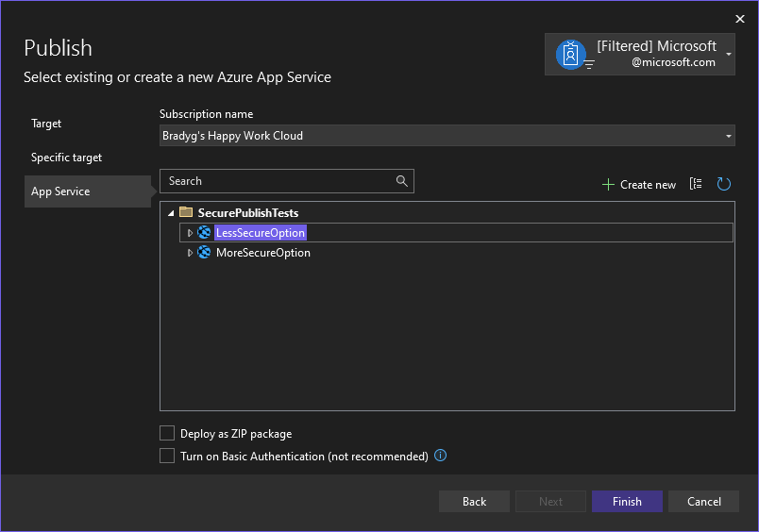The image size is (759, 532).
Task: Click the green plus Create new icon
Action: pyautogui.click(x=608, y=185)
